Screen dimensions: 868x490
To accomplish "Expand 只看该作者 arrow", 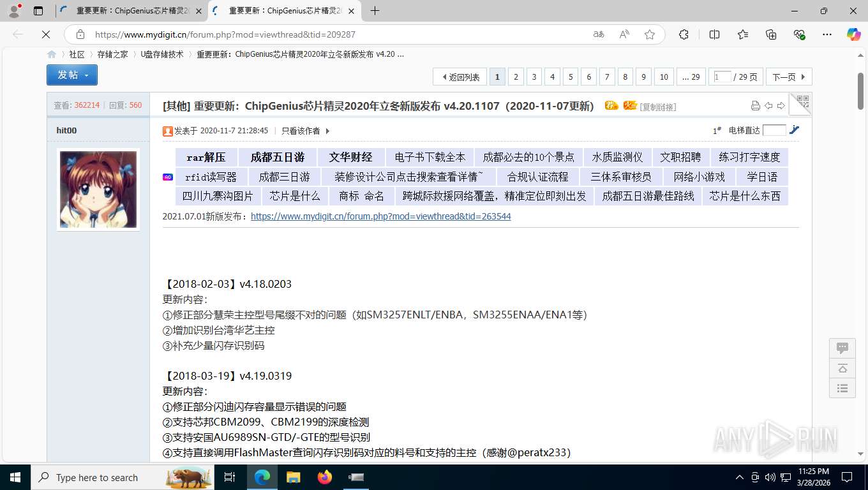I will pyautogui.click(x=327, y=131).
